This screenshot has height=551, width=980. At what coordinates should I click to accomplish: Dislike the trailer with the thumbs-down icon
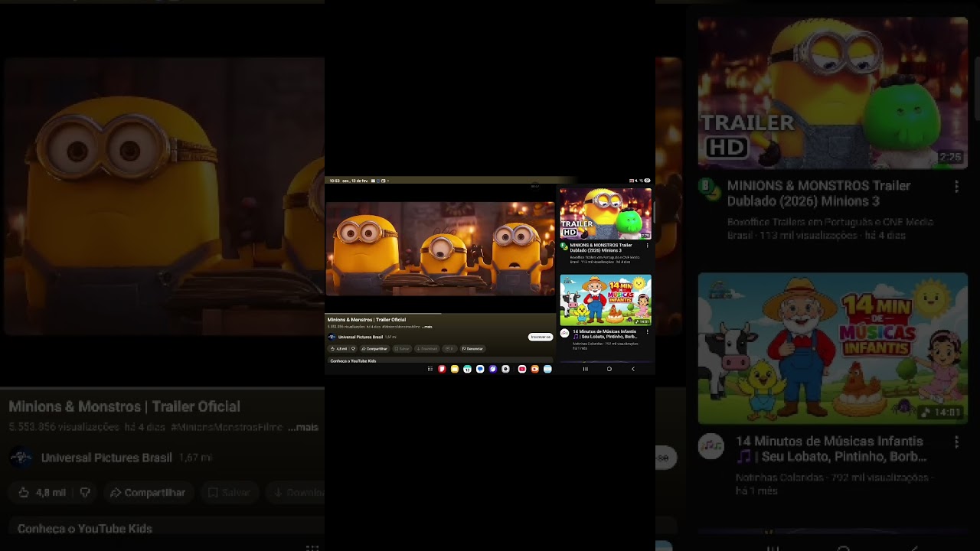tap(353, 348)
